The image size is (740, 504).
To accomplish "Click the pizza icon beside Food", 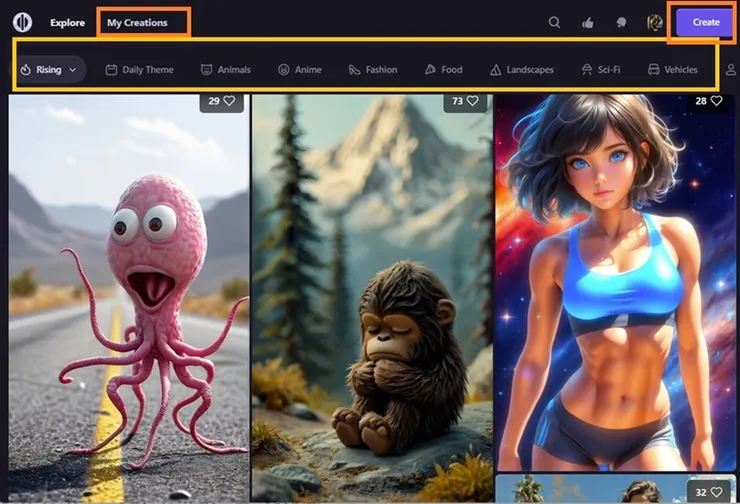I will (x=430, y=70).
